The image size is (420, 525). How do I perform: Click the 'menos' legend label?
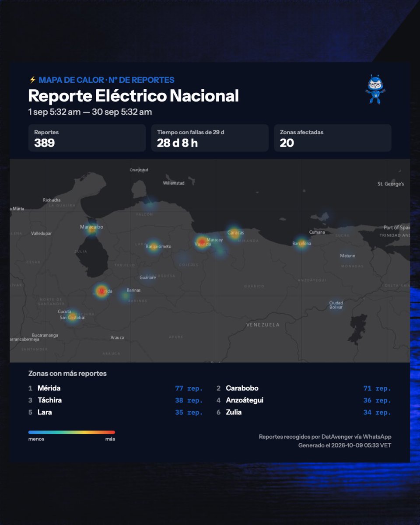[x=36, y=439]
